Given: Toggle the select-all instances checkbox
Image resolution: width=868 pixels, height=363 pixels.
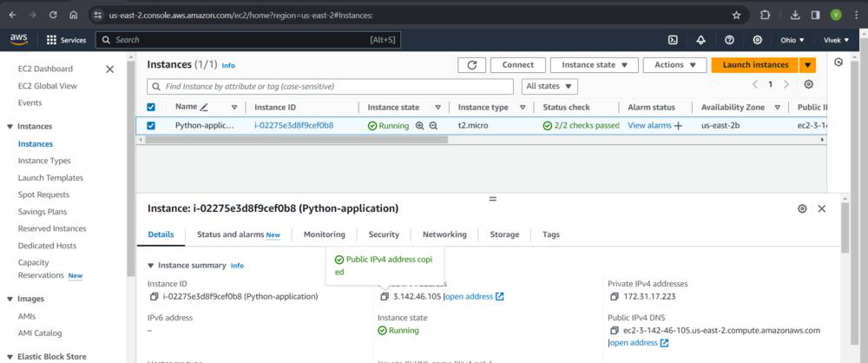Looking at the screenshot, I should click(x=151, y=107).
